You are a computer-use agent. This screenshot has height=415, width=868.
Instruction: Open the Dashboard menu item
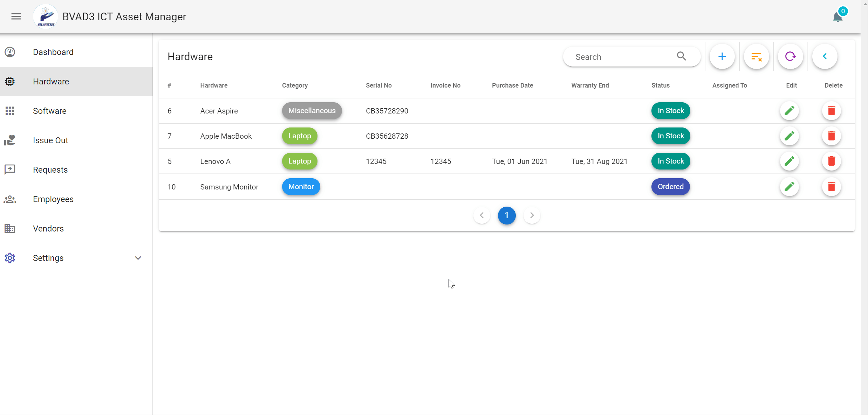(53, 52)
